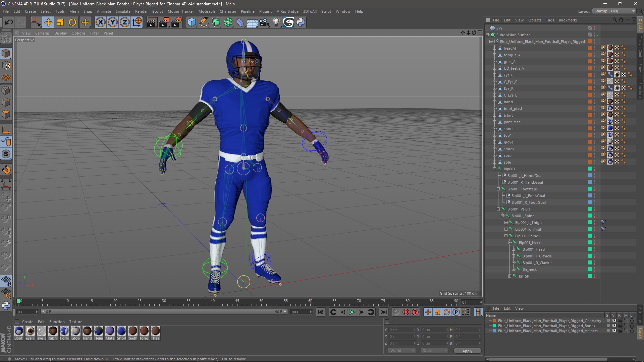Open the World coordinate dropdown
The image size is (644, 362).
point(402,351)
